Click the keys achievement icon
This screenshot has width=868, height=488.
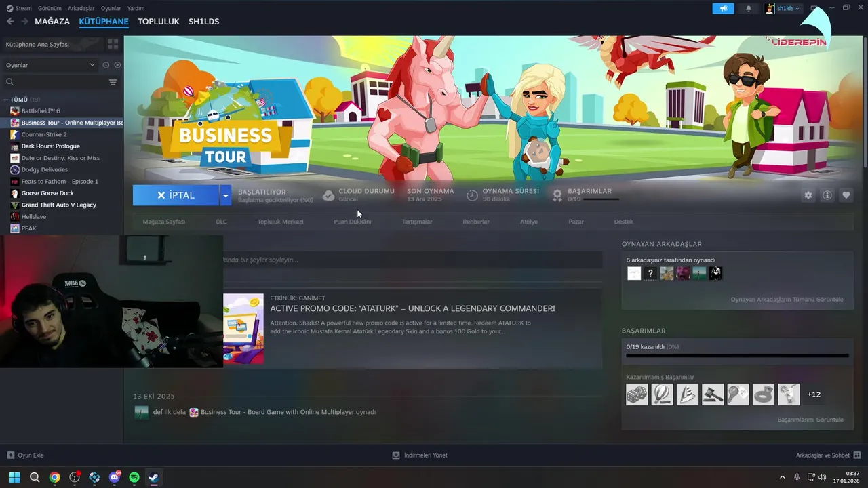point(738,394)
